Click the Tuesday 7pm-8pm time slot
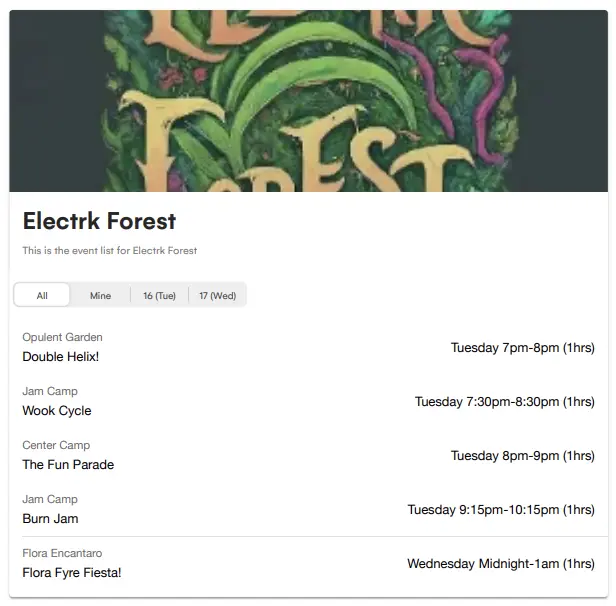 pos(522,348)
